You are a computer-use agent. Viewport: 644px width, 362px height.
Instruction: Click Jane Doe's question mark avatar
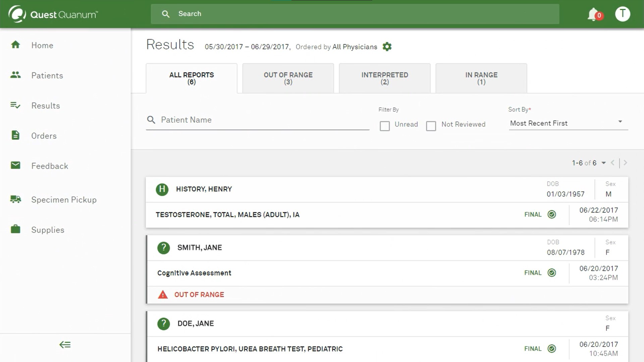(x=164, y=323)
